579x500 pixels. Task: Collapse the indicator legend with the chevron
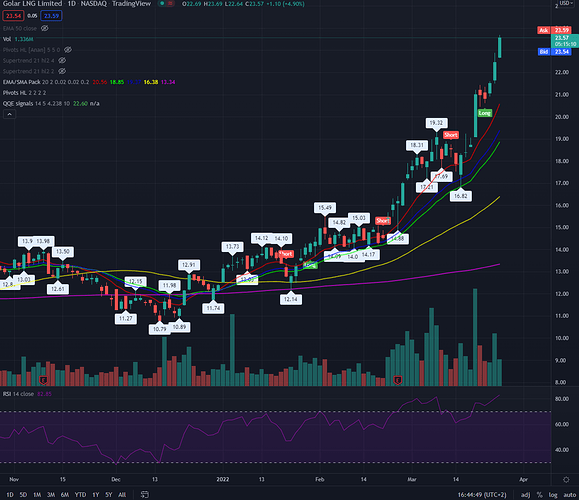pos(10,114)
